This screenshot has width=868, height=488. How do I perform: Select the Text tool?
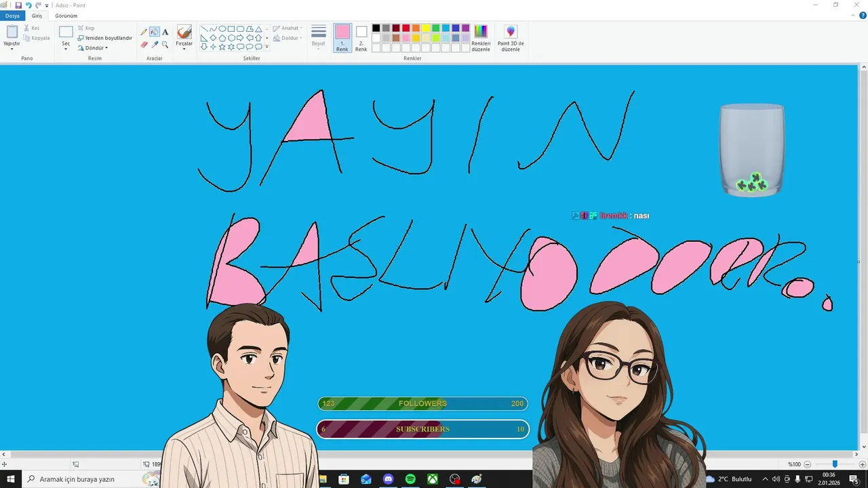coord(165,32)
